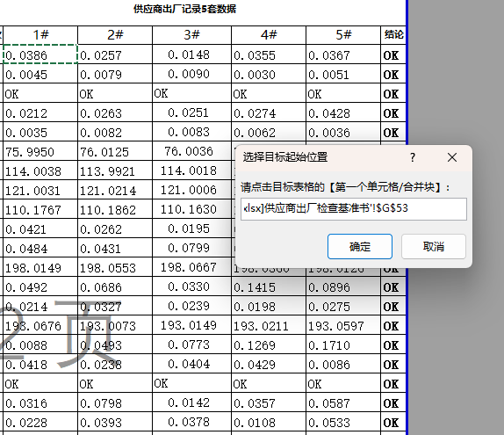Close the 选择目标起始位置 dialog
Viewport: 504px width, 435px height.
tap(452, 157)
